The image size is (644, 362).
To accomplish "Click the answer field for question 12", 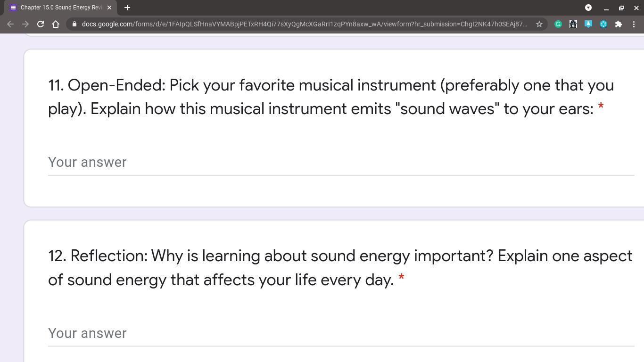I will tap(340, 334).
